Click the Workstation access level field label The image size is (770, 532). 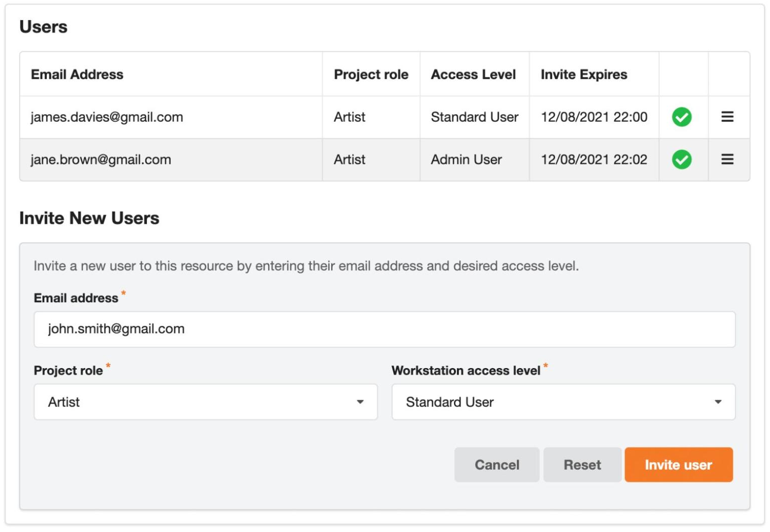pos(466,371)
